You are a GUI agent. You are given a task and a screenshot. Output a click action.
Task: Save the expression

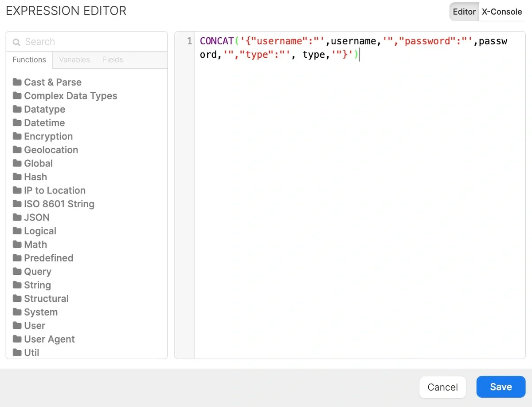click(501, 387)
